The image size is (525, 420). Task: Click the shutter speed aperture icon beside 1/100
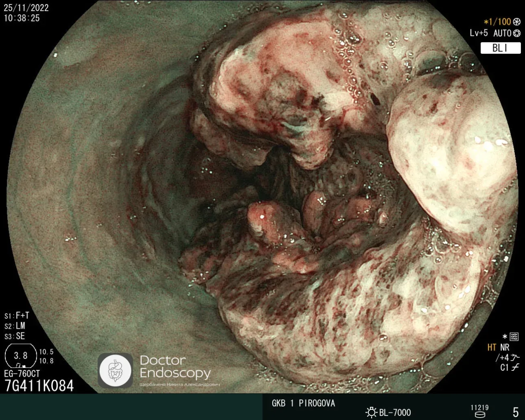517,22
